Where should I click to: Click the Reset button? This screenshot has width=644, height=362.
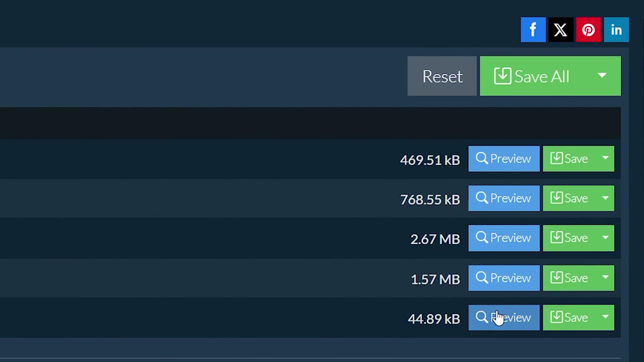pyautogui.click(x=442, y=76)
